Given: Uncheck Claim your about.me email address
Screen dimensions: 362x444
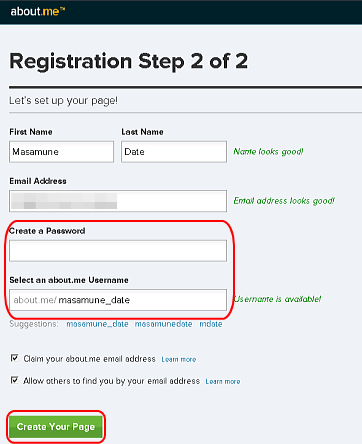Looking at the screenshot, I should tap(14, 358).
